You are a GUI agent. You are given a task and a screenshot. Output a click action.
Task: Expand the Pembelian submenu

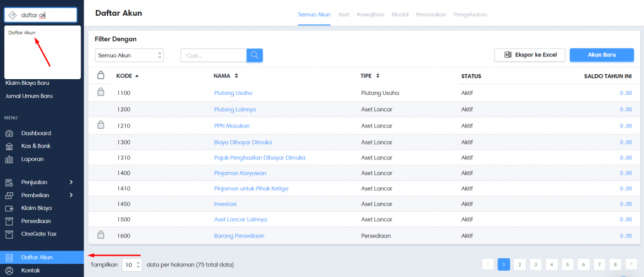[71, 195]
